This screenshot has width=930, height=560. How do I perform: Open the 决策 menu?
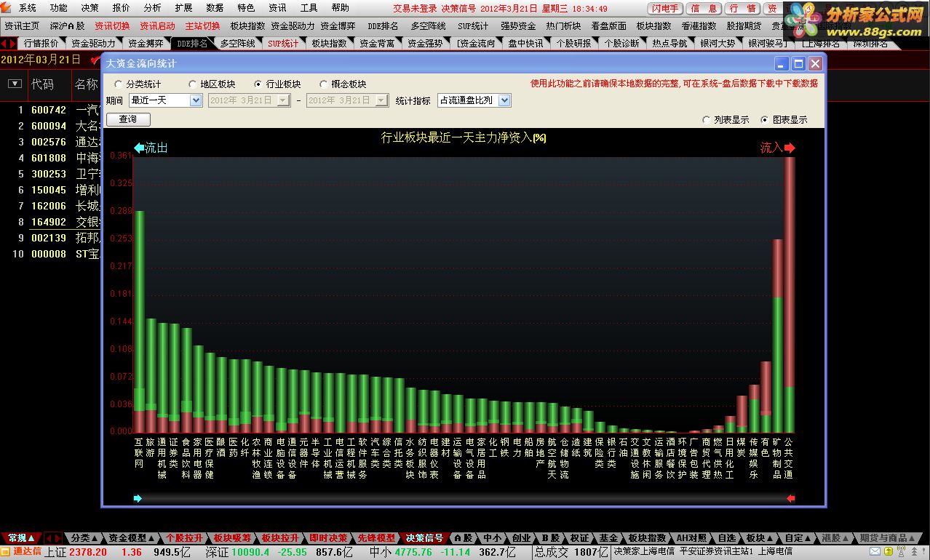(90, 8)
